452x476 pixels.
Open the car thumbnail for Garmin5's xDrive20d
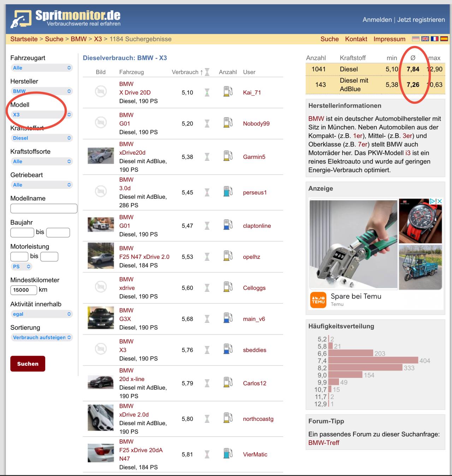(101, 156)
